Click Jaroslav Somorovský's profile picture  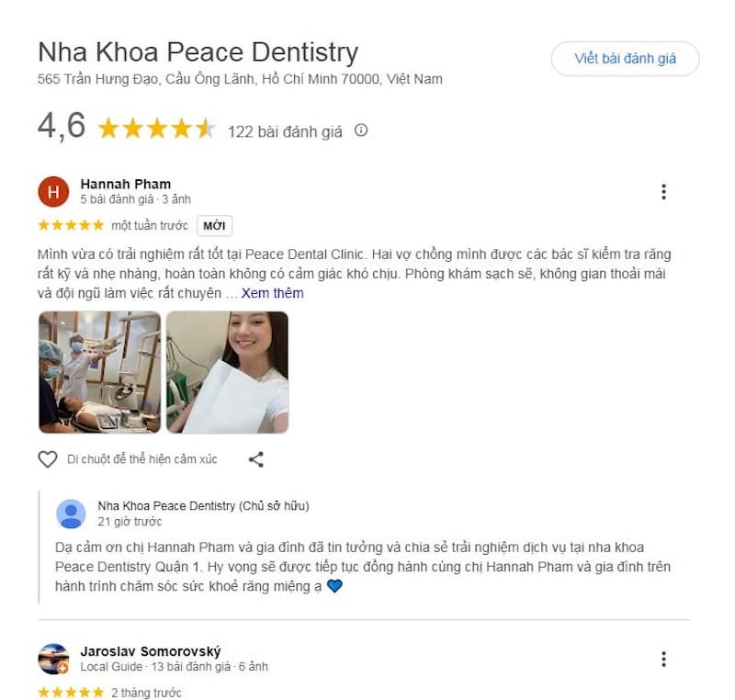(x=53, y=659)
